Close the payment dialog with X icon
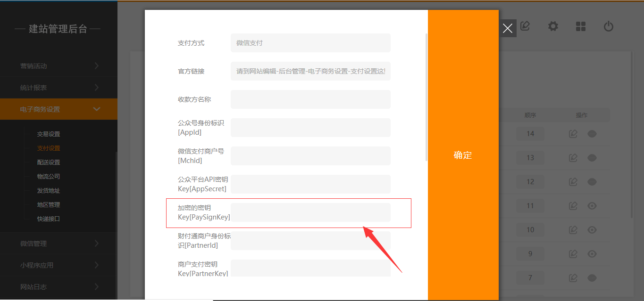Image resolution: width=644 pixels, height=301 pixels. [508, 28]
